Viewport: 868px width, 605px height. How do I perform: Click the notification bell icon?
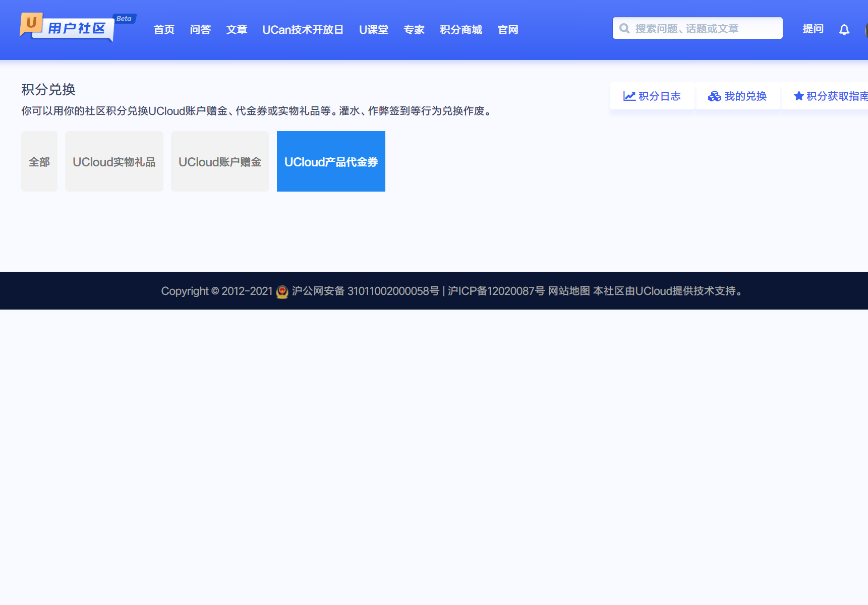(x=844, y=30)
